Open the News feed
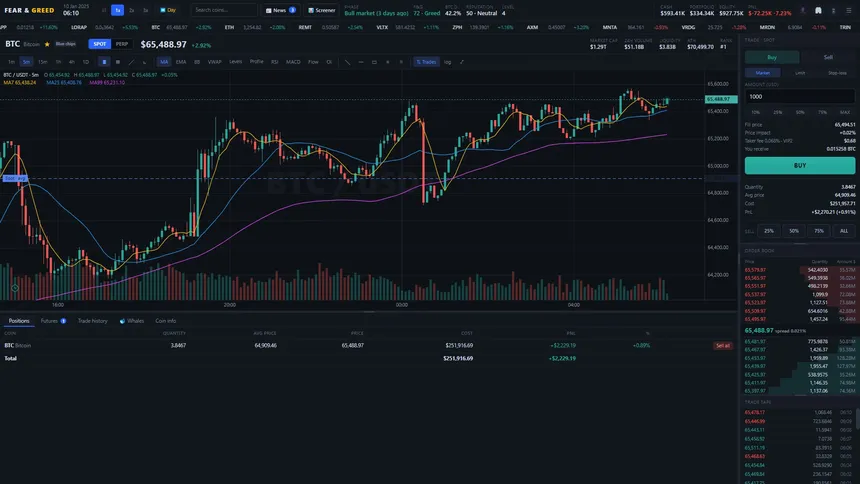Screen dimensions: 860x484 coord(280,10)
